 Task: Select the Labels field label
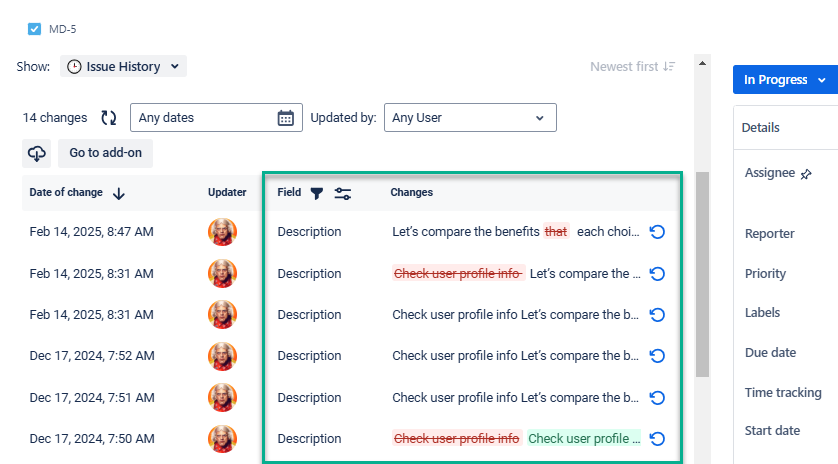point(762,313)
